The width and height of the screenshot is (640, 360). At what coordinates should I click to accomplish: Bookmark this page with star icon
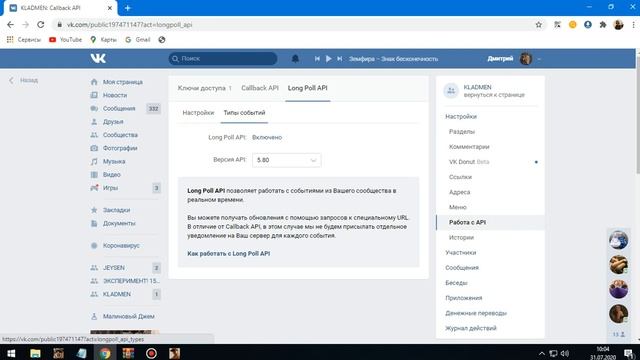539,24
